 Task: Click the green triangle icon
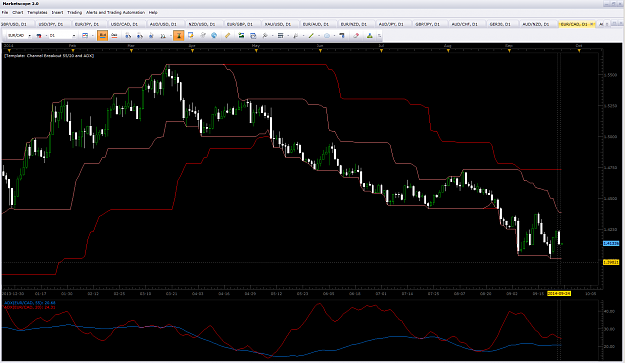369,36
